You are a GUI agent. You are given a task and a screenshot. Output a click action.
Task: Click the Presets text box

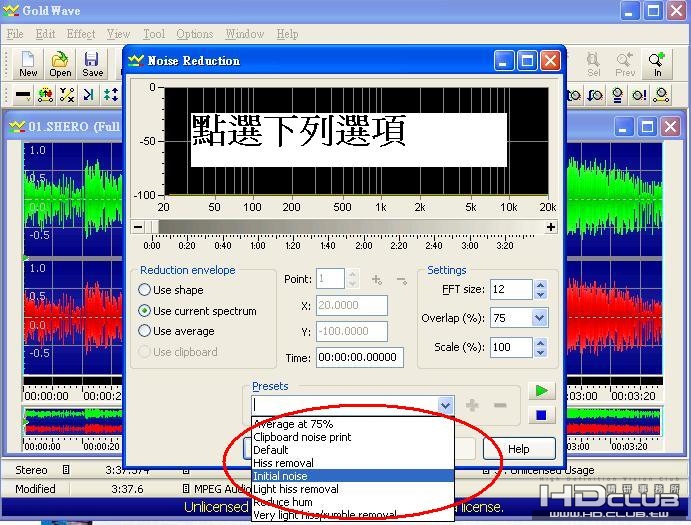pos(345,405)
